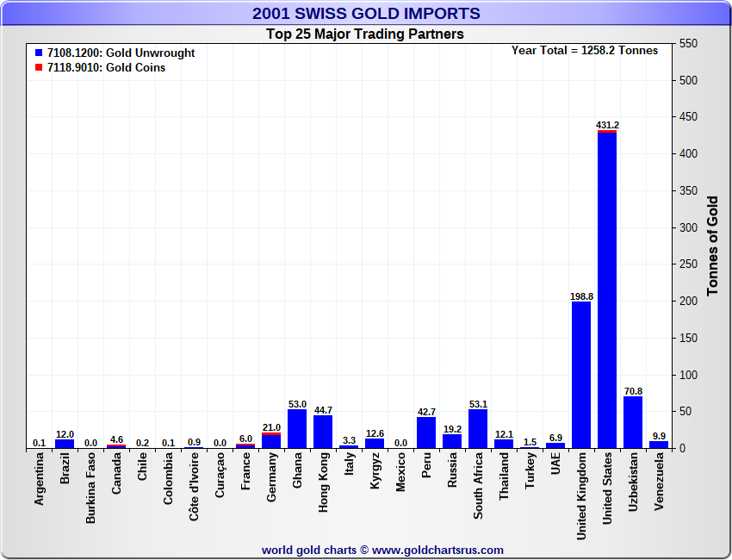Click the Burkina Faso axis label
732x560 pixels.
(x=91, y=488)
